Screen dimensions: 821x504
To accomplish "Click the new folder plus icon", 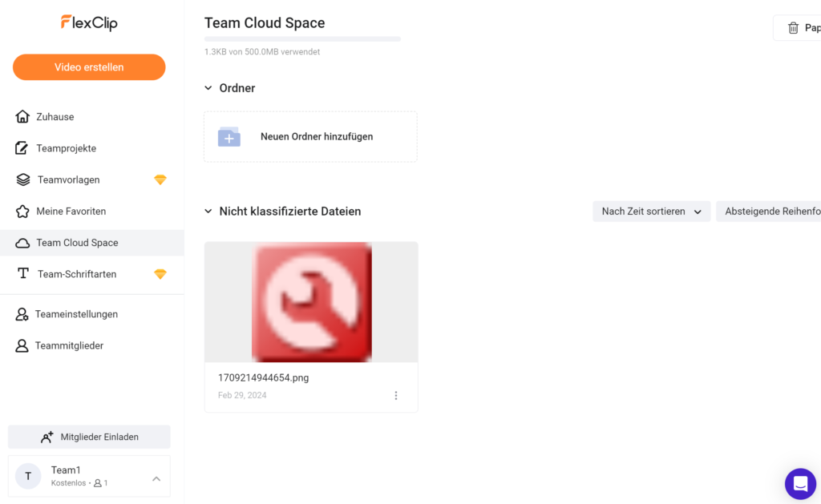I will [x=229, y=137].
